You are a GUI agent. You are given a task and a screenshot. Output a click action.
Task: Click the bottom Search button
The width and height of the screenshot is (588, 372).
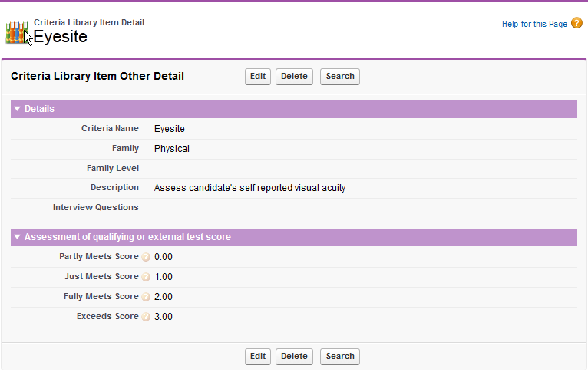pyautogui.click(x=339, y=356)
